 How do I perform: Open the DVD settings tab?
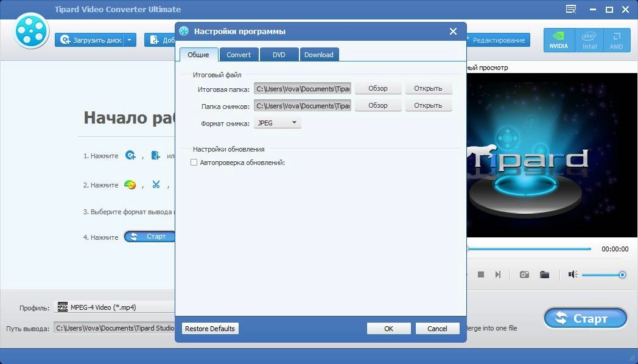click(279, 55)
